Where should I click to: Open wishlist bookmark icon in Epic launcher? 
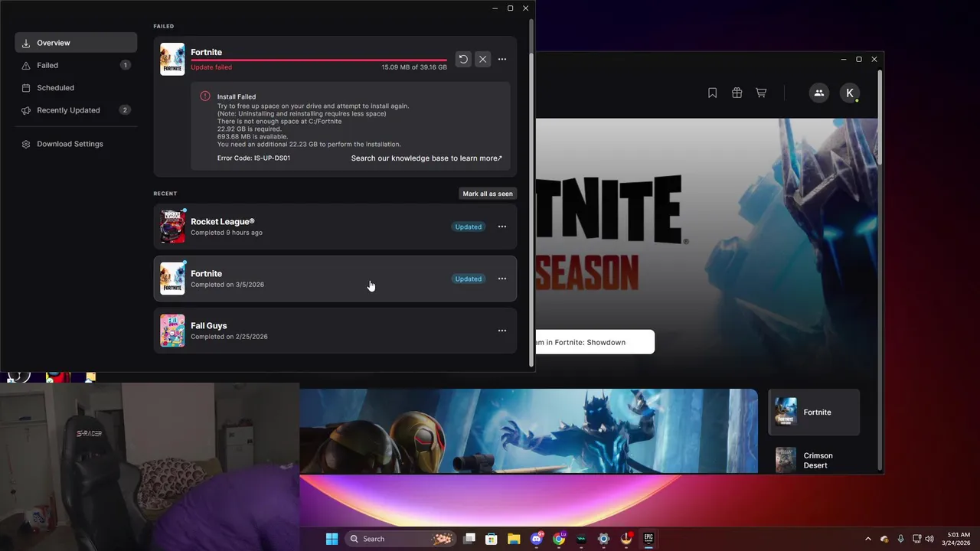[x=712, y=93]
